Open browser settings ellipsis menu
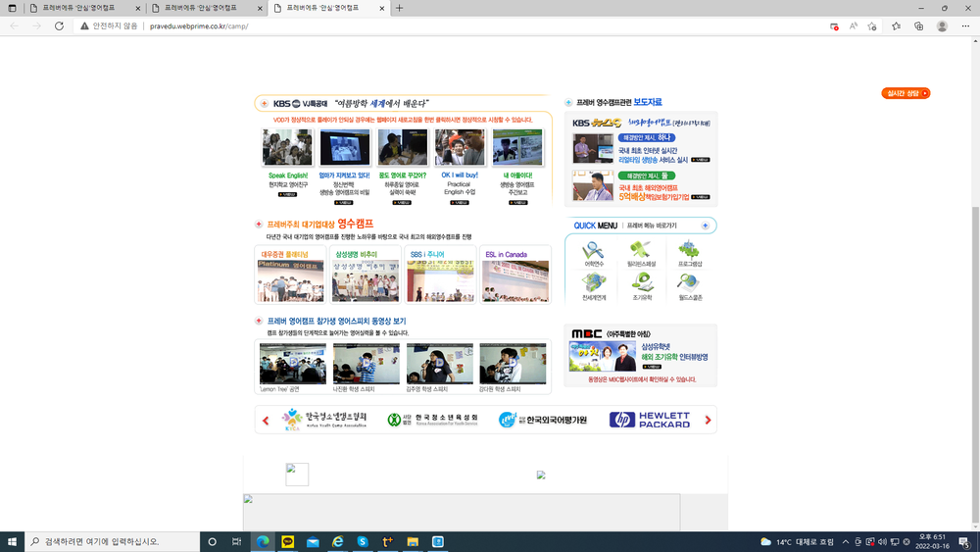980x552 pixels. [965, 26]
